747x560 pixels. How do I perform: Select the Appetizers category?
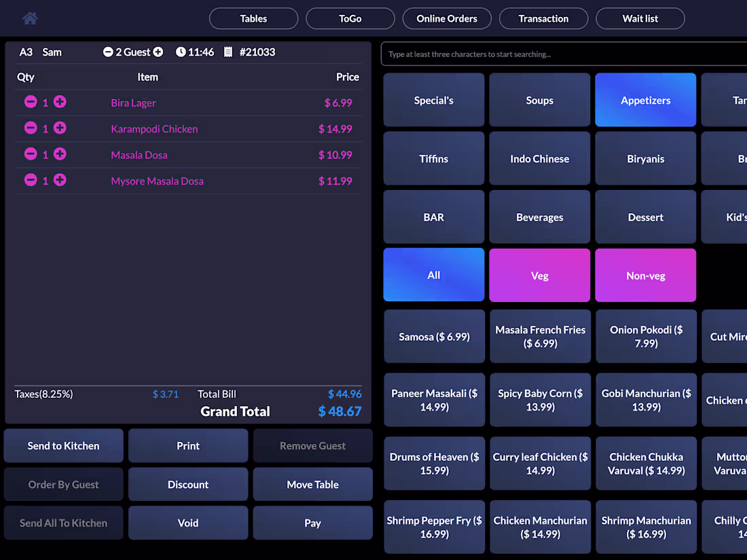[x=646, y=100]
